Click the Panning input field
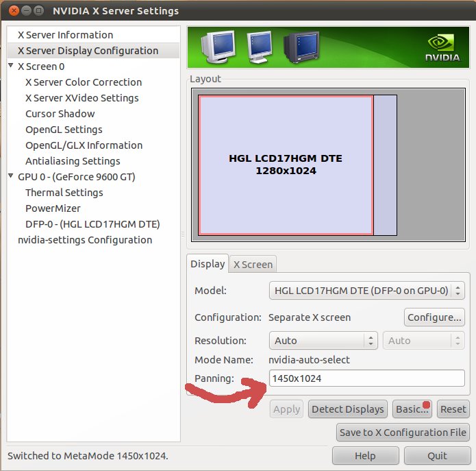Viewport: 476px width, 471px height. [x=366, y=378]
